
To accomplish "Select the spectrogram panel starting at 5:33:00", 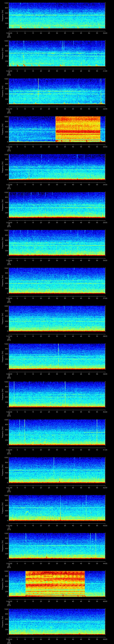I will (57, 167).
